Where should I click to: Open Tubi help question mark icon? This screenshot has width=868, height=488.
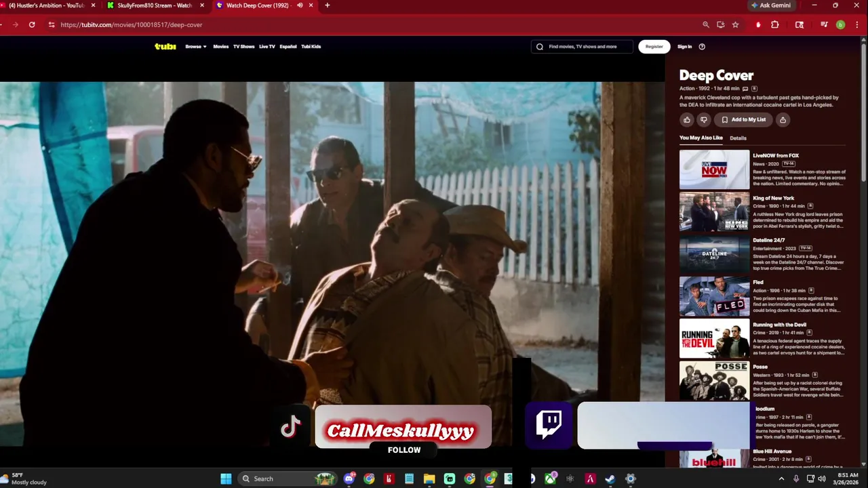(x=702, y=47)
